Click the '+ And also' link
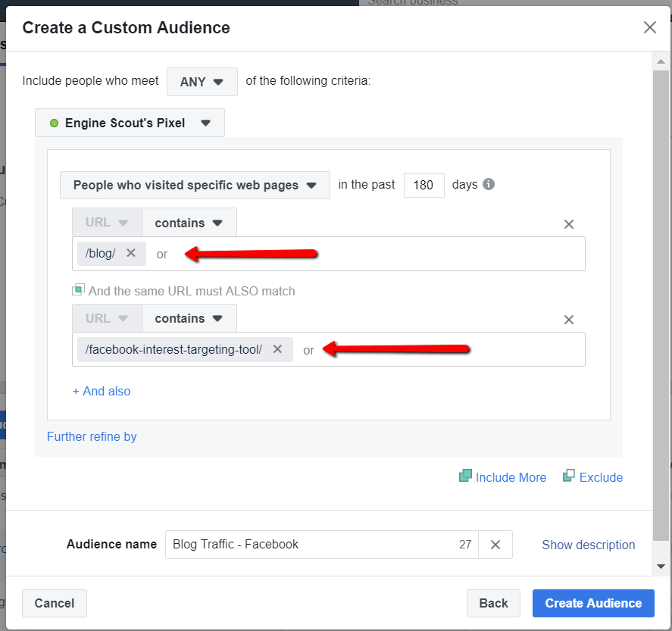 (x=102, y=391)
